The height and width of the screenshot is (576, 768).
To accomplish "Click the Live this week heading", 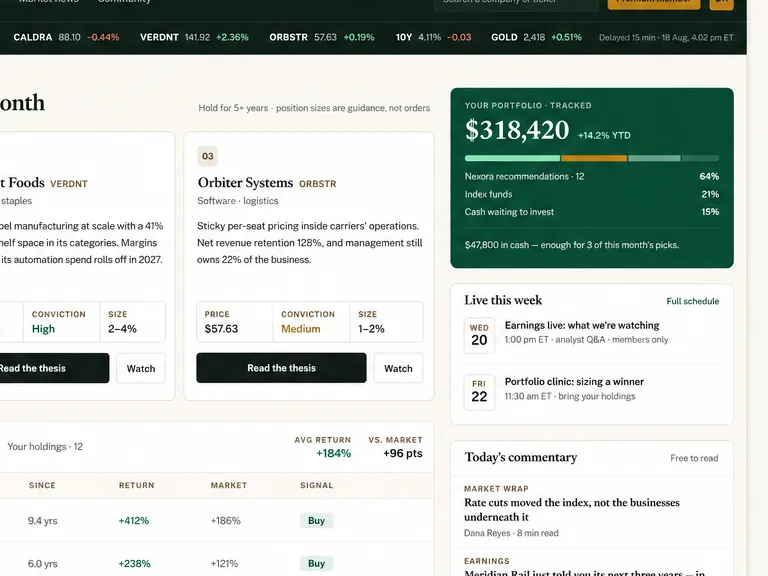I will pyautogui.click(x=503, y=300).
